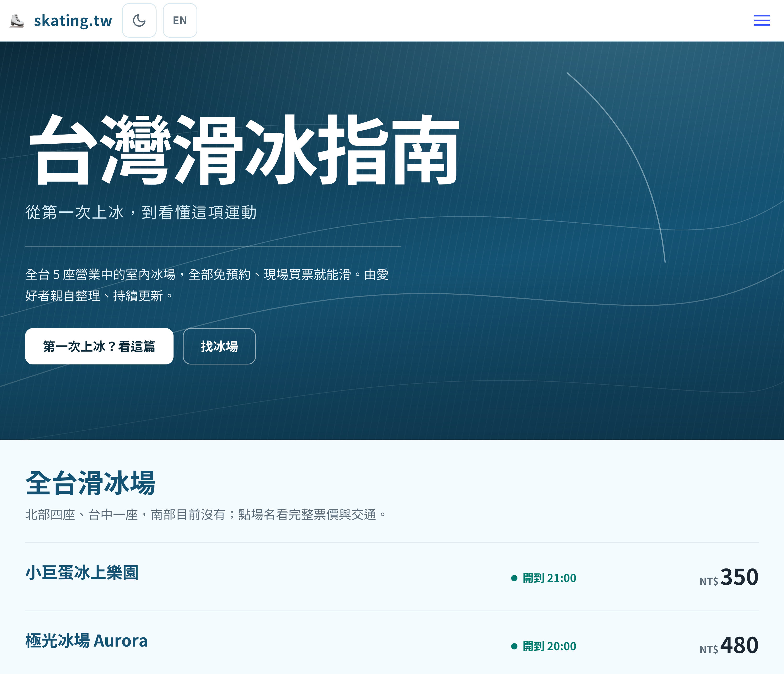The image size is (784, 674).
Task: Toggle dark mode with the moon icon
Action: (x=139, y=20)
